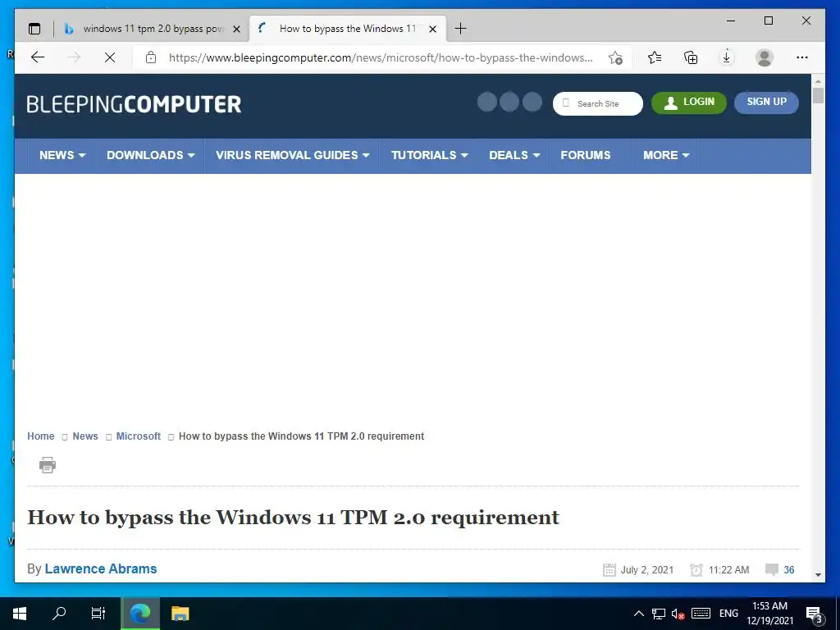
Task: Open author Lawrence Abrams link
Action: (x=101, y=569)
